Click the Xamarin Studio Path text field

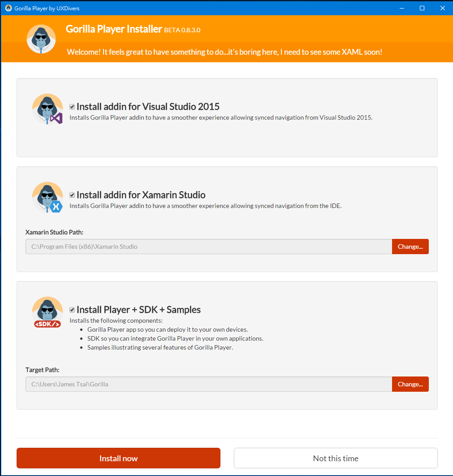coord(209,247)
